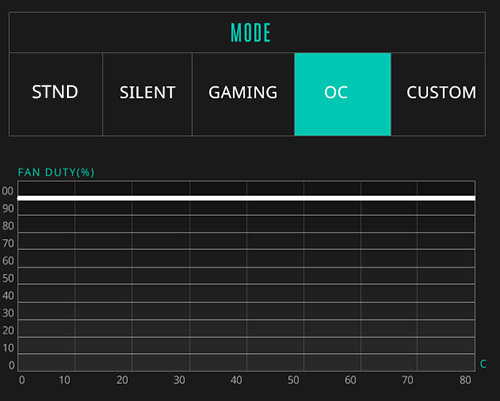Image resolution: width=500 pixels, height=401 pixels.
Task: Click the 70 label on fan duty axis
Action: pyautogui.click(x=8, y=243)
